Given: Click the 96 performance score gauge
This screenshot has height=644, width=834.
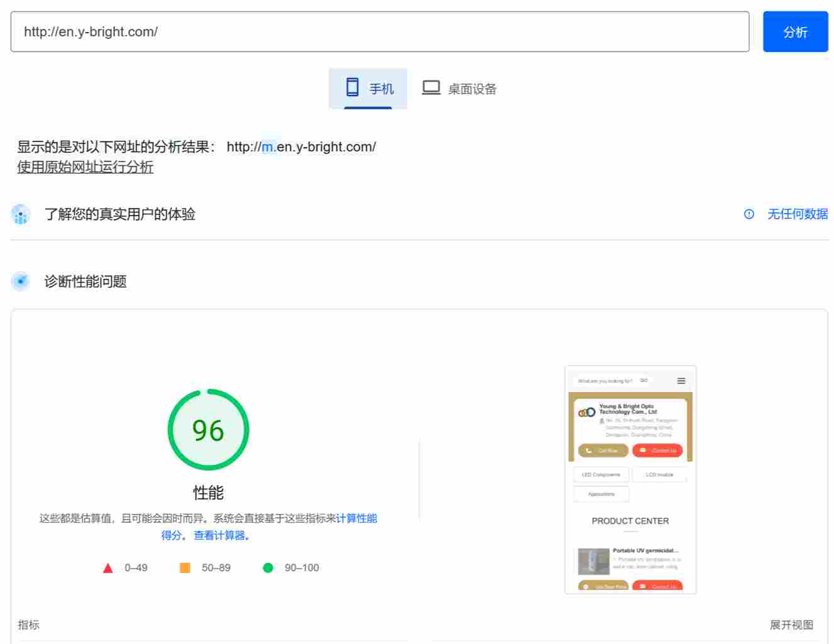Looking at the screenshot, I should click(208, 430).
